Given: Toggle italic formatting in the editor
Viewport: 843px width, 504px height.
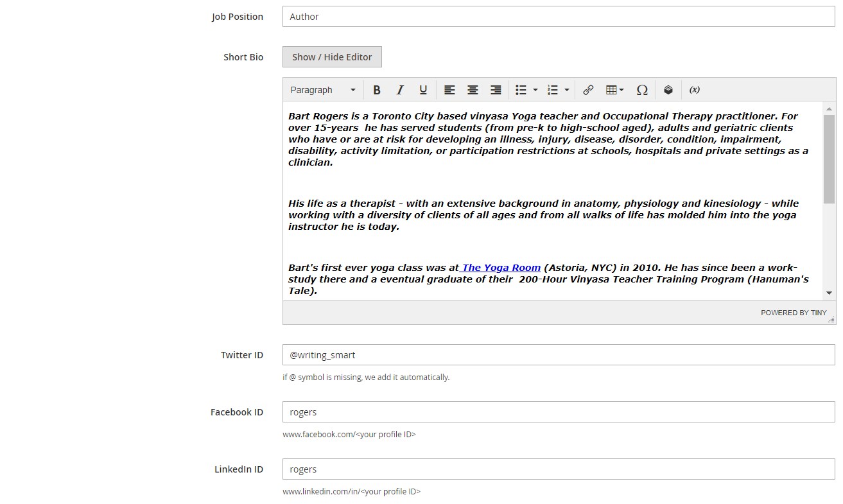Looking at the screenshot, I should click(x=400, y=90).
